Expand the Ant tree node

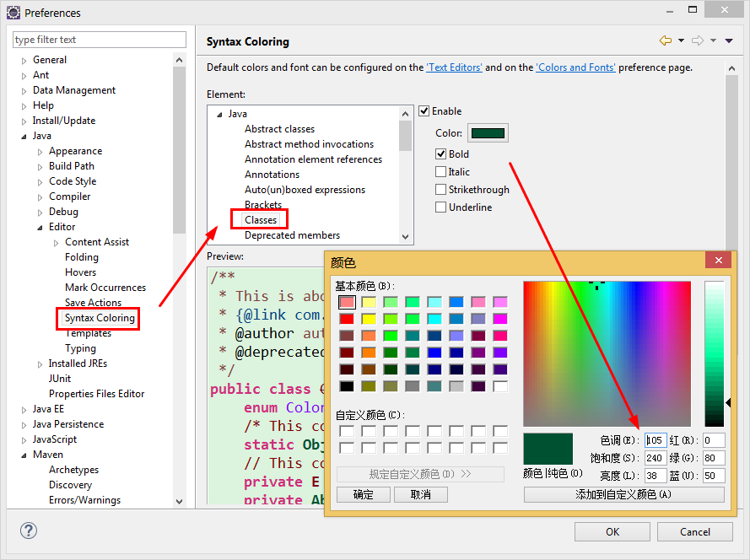[24, 76]
